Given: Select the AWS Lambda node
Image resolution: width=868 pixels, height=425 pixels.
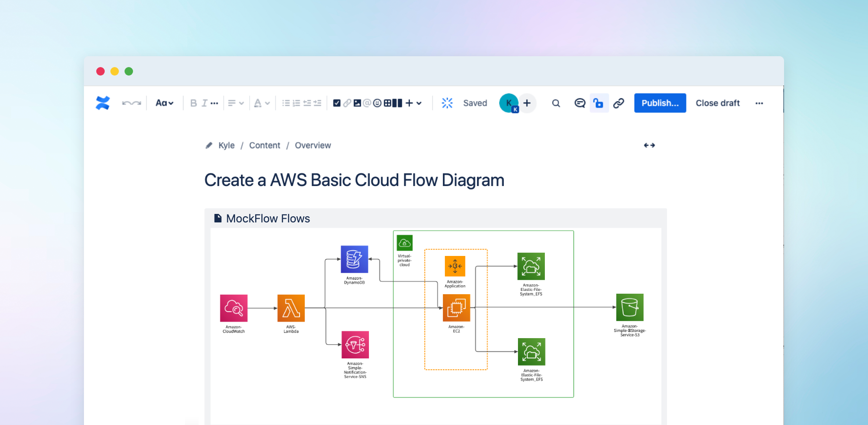Looking at the screenshot, I should tap(291, 308).
